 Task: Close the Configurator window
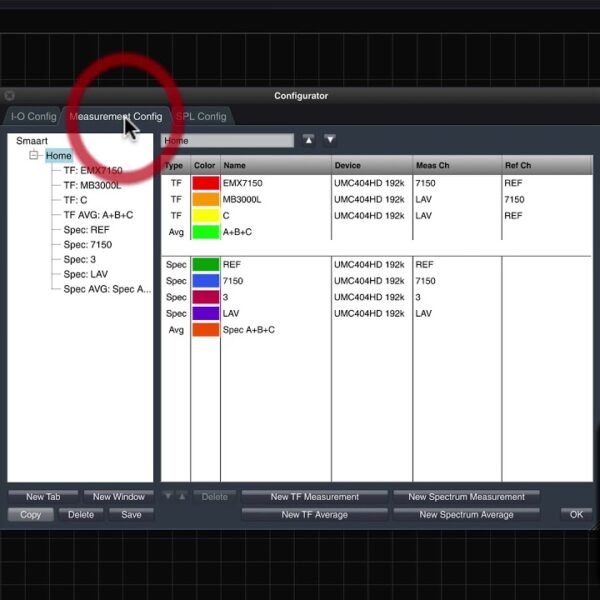[x=10, y=96]
